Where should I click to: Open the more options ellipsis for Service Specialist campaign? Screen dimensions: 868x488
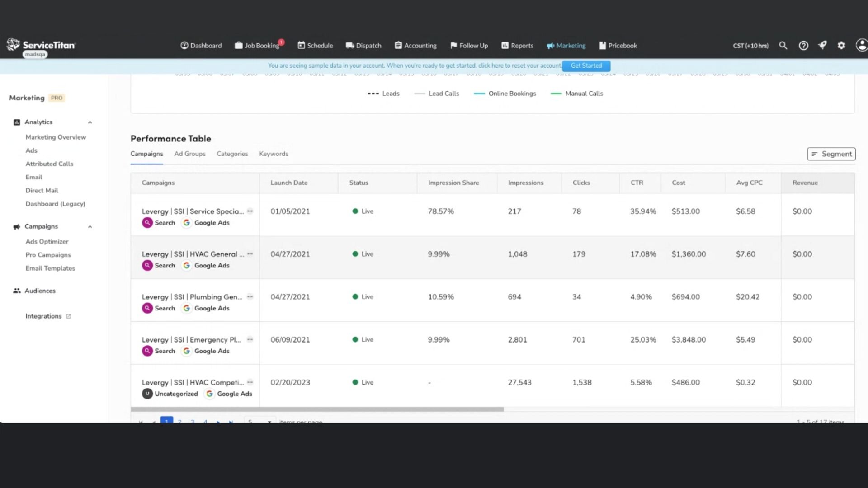(250, 211)
